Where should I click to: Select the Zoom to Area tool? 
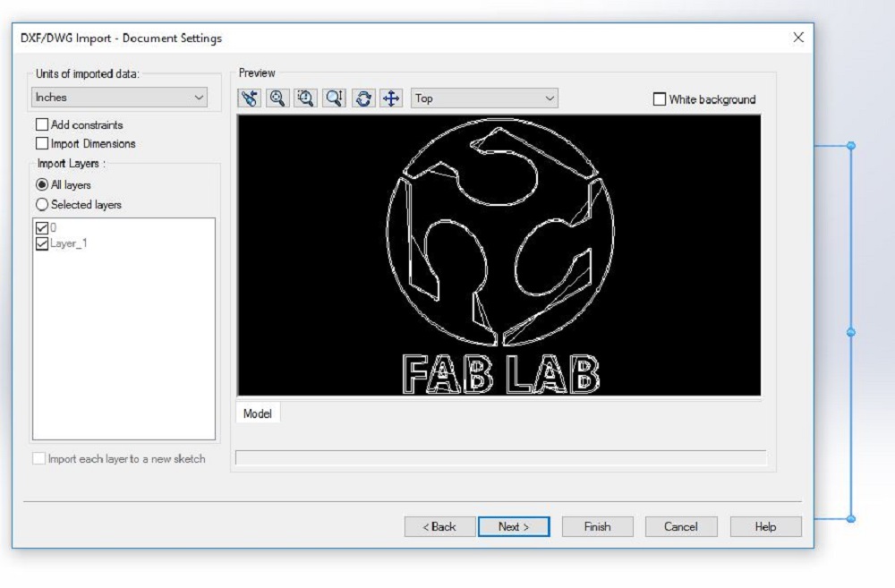[x=306, y=98]
